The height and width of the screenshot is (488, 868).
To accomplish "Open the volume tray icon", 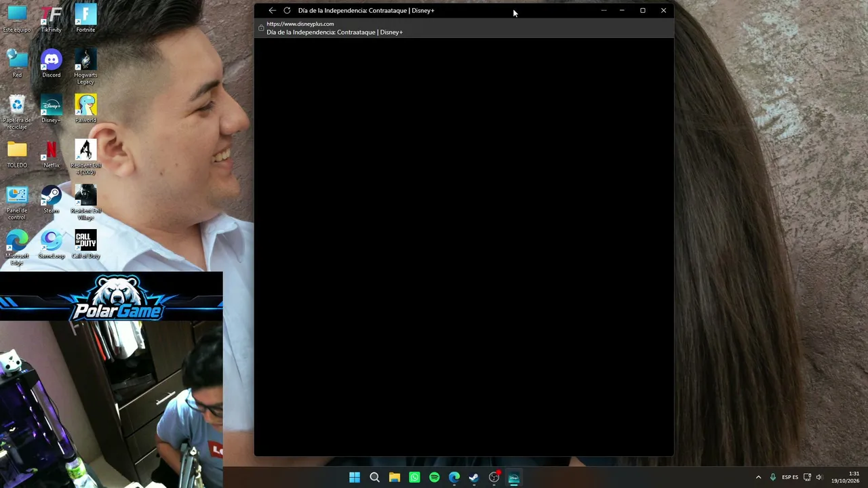I will 819,477.
